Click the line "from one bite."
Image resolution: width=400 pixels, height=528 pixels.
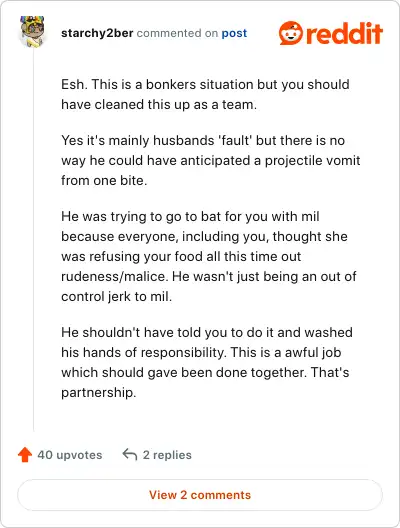pyautogui.click(x=104, y=180)
